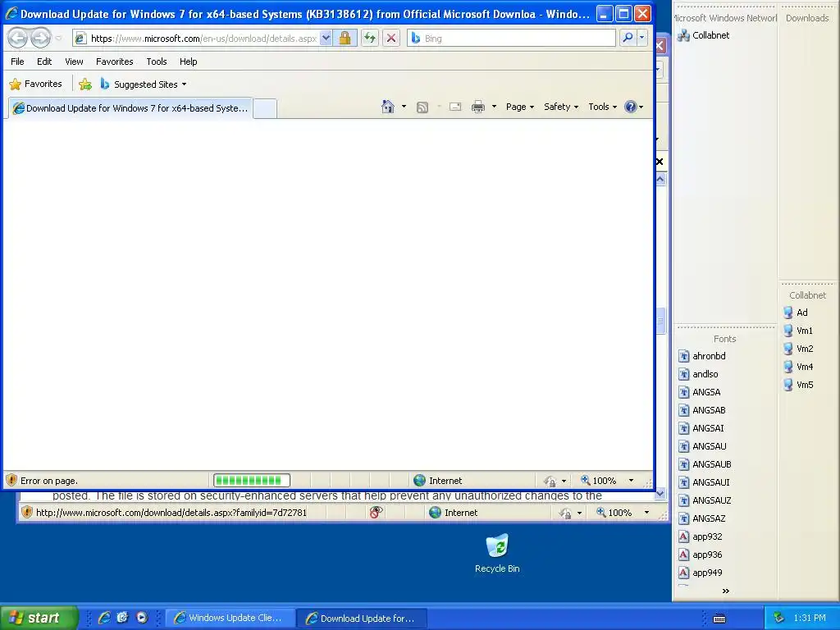Click the blue Help question mark icon

(631, 107)
